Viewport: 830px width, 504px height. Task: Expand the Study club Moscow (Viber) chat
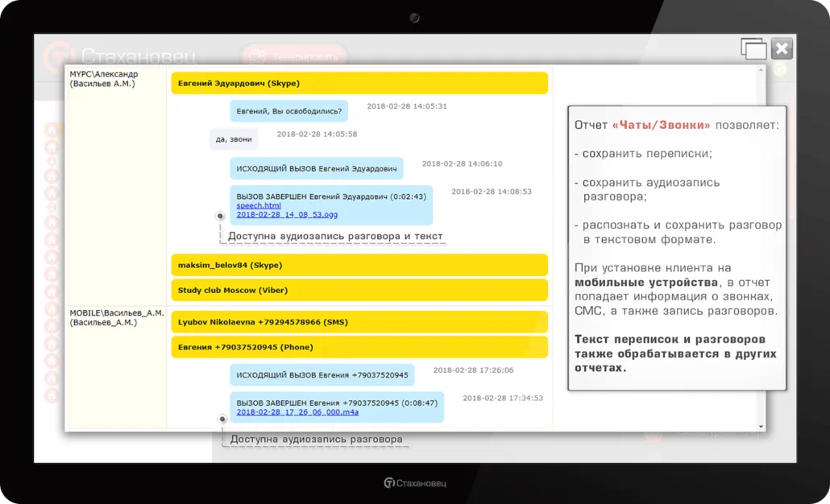(x=359, y=290)
